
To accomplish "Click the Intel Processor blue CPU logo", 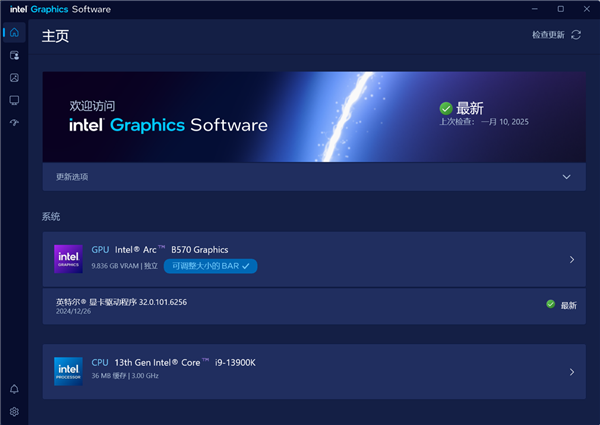I will (x=68, y=371).
